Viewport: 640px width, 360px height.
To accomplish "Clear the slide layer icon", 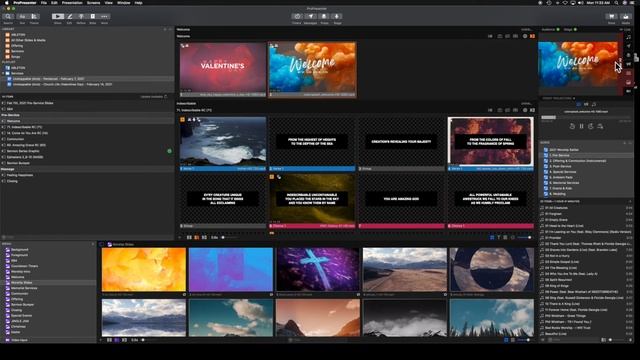I will [x=629, y=73].
